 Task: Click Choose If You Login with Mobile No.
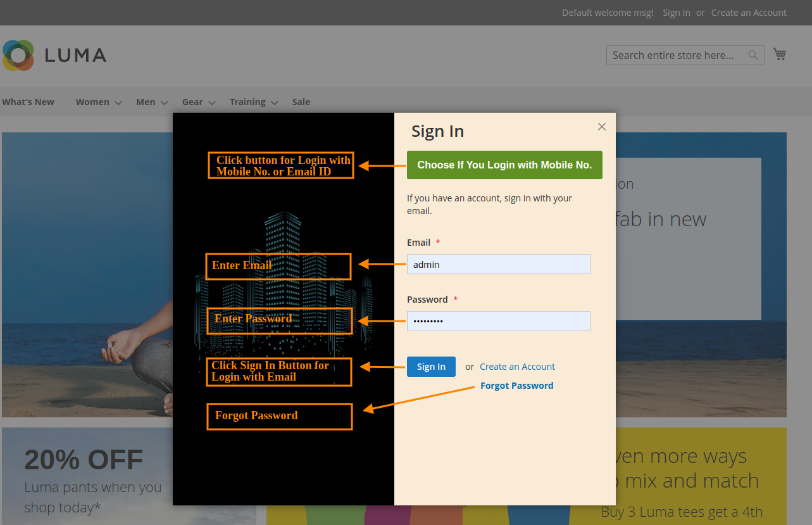click(x=504, y=165)
